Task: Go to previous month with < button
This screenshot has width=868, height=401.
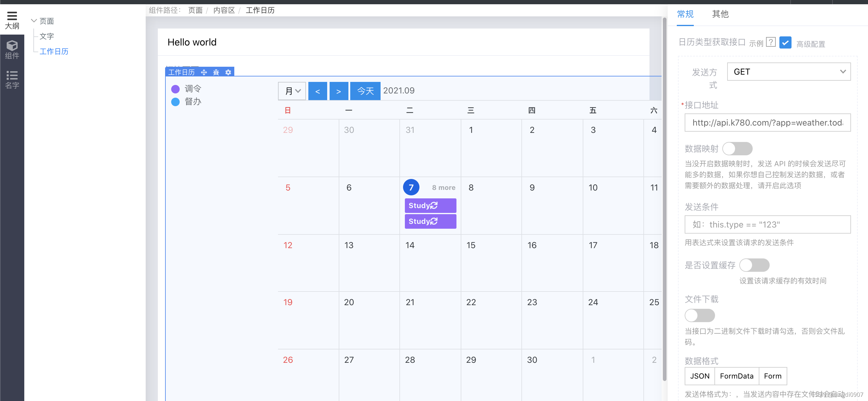Action: click(317, 91)
